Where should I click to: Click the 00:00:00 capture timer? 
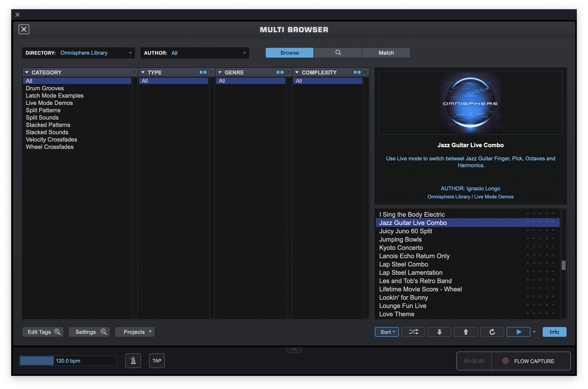click(x=474, y=361)
